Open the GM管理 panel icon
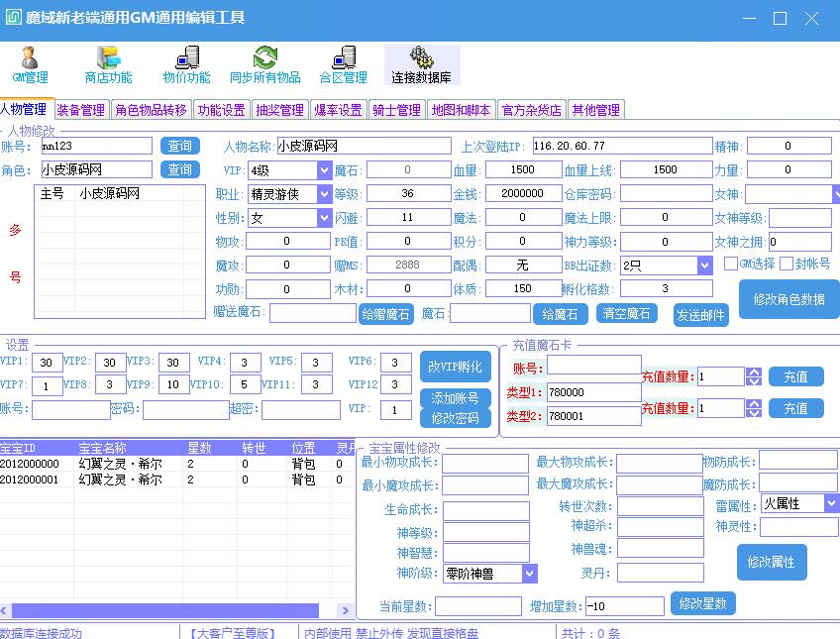 pos(29,64)
